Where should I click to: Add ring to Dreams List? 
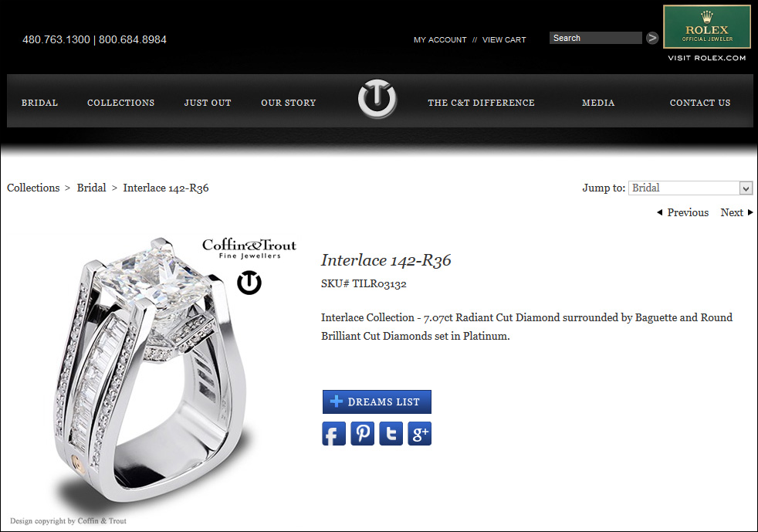coord(377,402)
